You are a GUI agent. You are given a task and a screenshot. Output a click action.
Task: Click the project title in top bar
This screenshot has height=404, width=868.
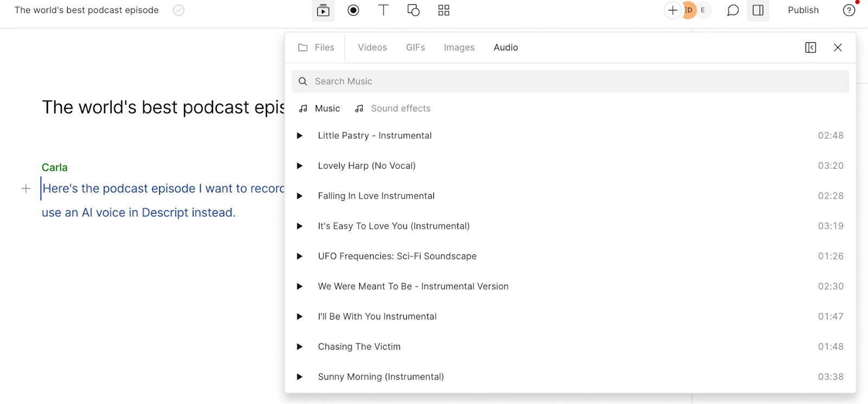point(87,10)
